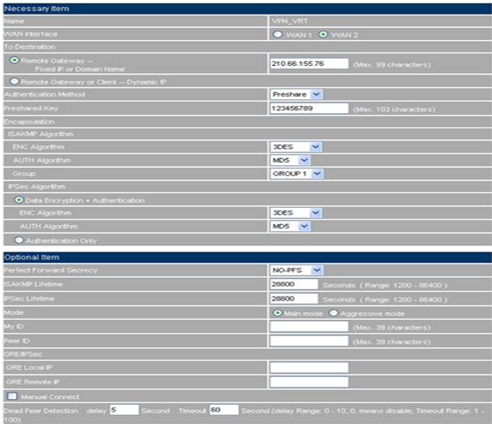Viewport: 492px width, 424px height.
Task: Click the My ID input field
Action: (x=309, y=326)
